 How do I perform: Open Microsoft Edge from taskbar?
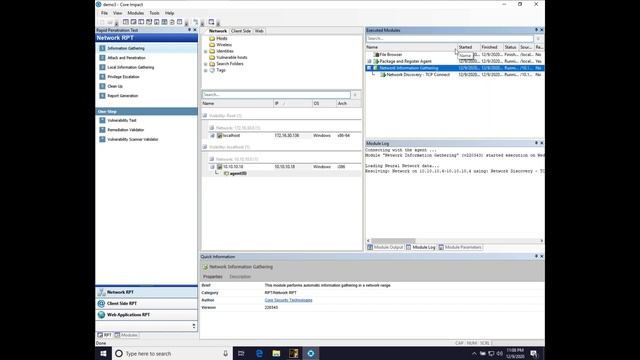tap(259, 353)
